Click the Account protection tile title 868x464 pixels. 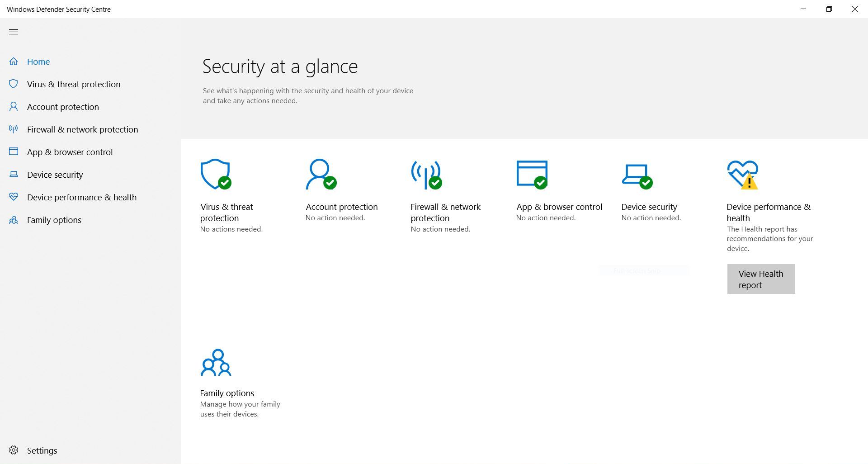[342, 207]
